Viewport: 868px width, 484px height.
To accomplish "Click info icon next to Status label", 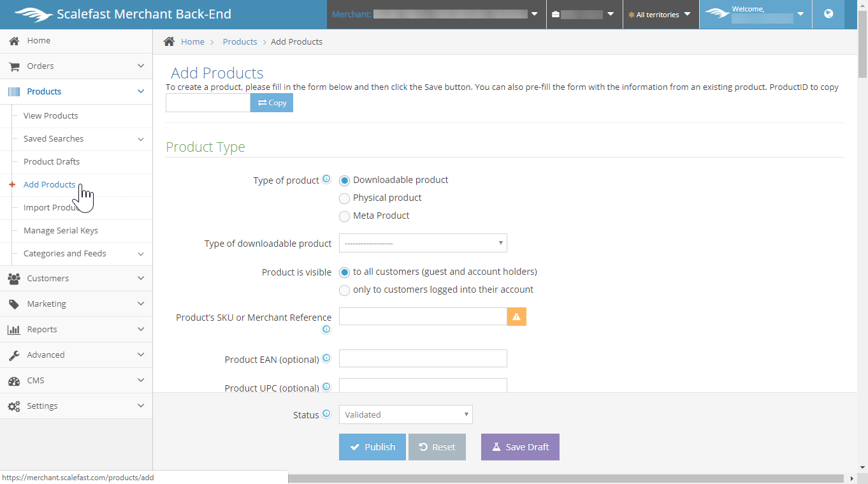I will 326,414.
